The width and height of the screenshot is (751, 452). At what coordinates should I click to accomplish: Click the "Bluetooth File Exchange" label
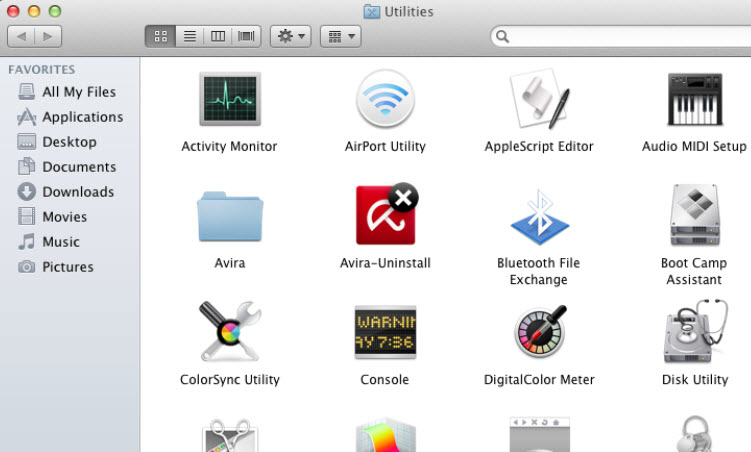pos(539,271)
